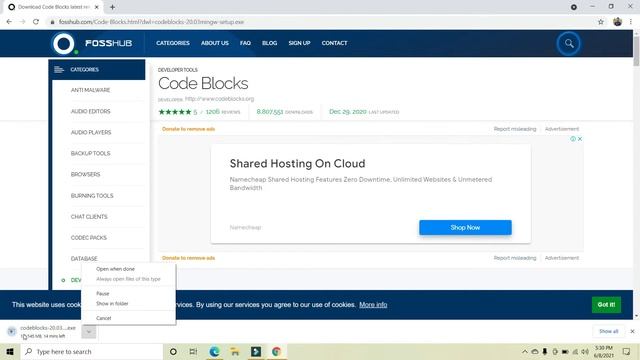Image resolution: width=640 pixels, height=360 pixels.
Task: Open Chrome's three-dot menu
Action: point(631,22)
